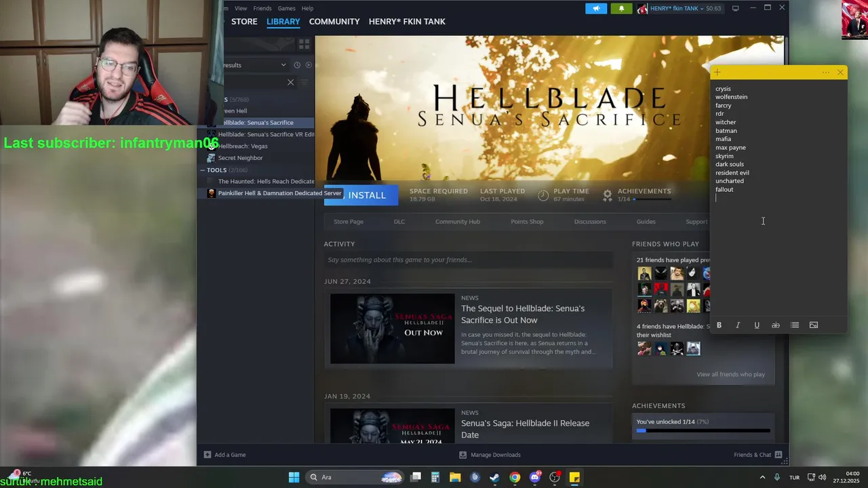Click the activity comment input field
This screenshot has height=488, width=868.
[469, 260]
